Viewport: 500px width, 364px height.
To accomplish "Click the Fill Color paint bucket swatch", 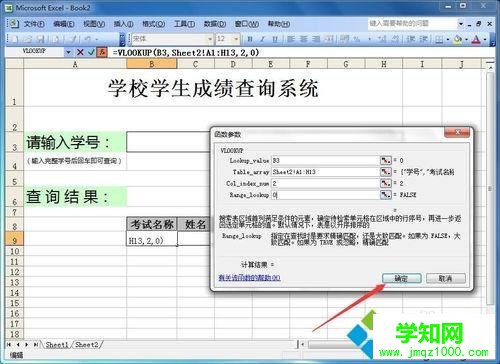I will 458,39.
